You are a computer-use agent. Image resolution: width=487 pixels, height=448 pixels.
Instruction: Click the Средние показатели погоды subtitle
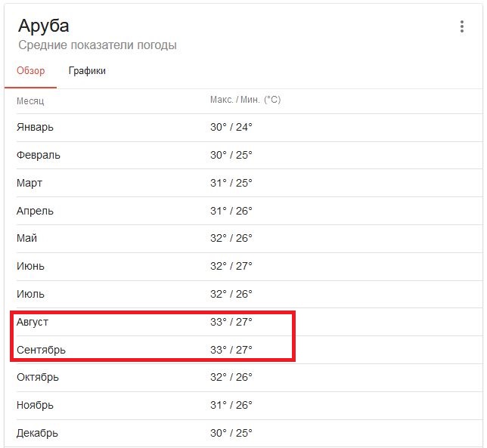[x=97, y=45]
